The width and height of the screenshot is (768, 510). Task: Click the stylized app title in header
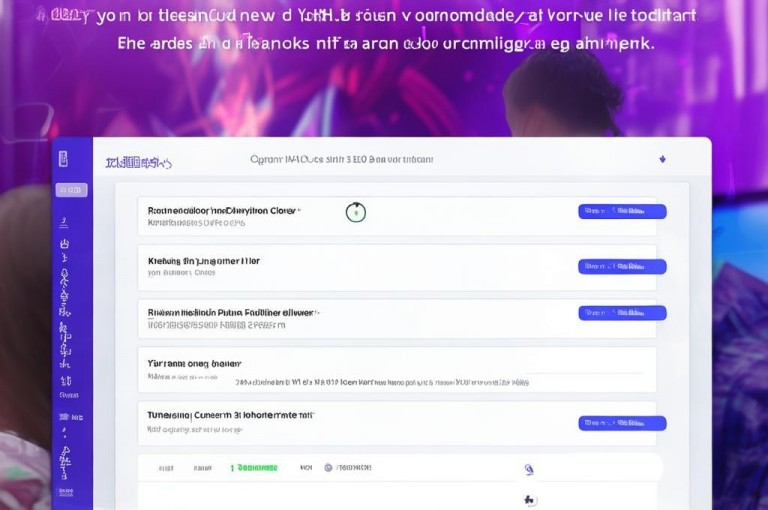[x=139, y=162]
